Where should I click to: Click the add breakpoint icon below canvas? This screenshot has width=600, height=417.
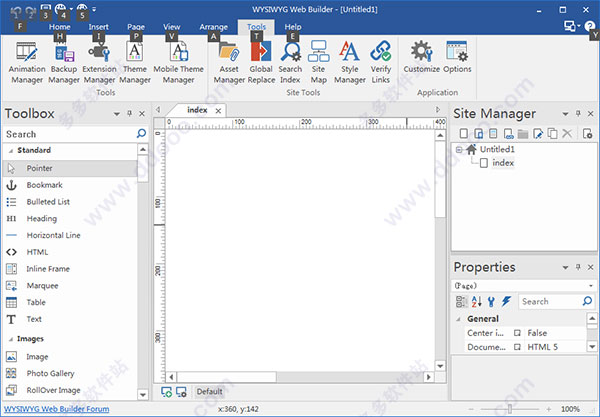[166, 392]
